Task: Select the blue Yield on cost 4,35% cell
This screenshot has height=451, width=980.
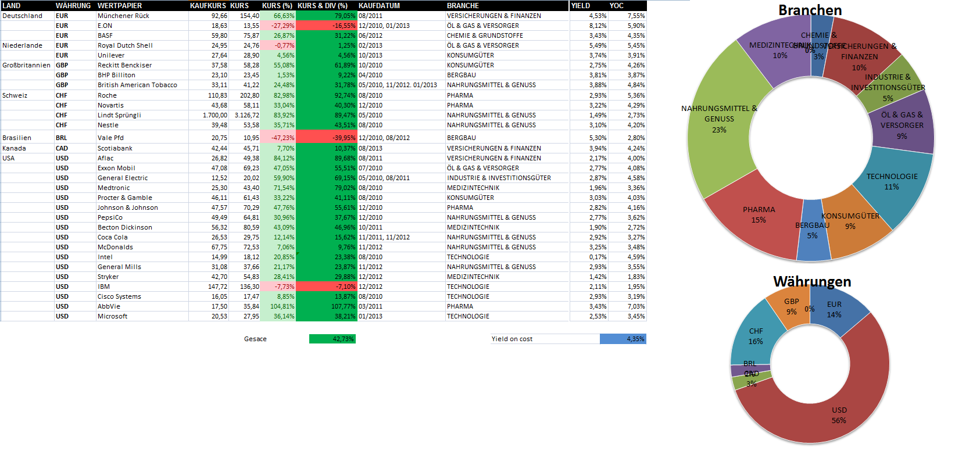Action: 623,339
